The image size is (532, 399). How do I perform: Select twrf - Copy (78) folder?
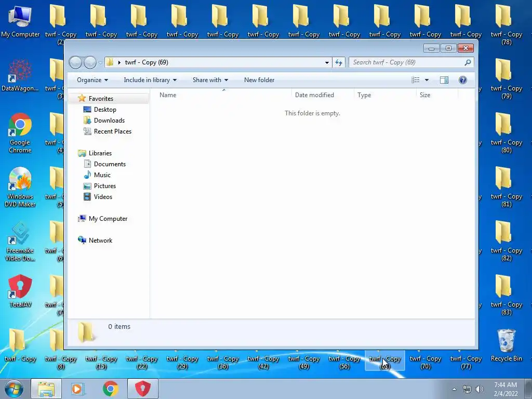tap(506, 25)
